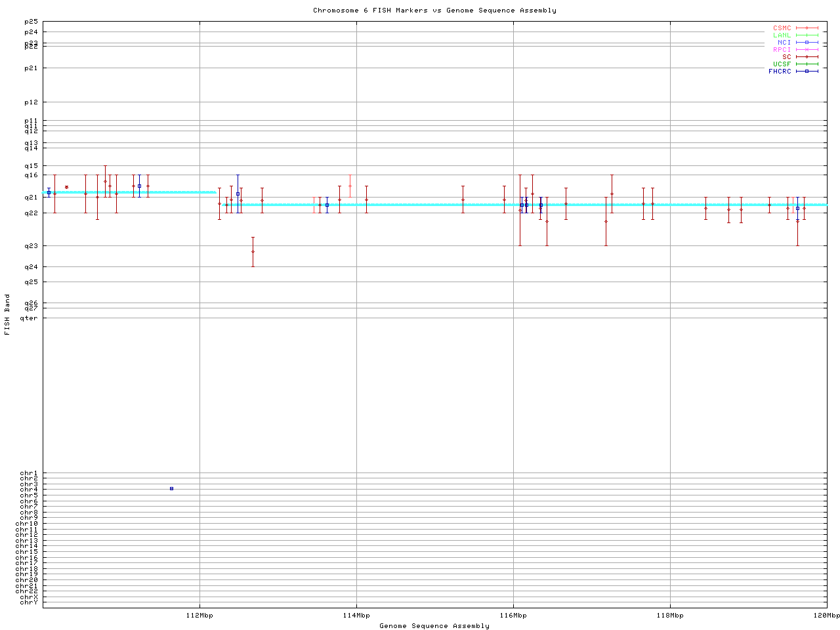
Task: Click the 112Mbp x-axis tick label
Action: pyautogui.click(x=200, y=616)
